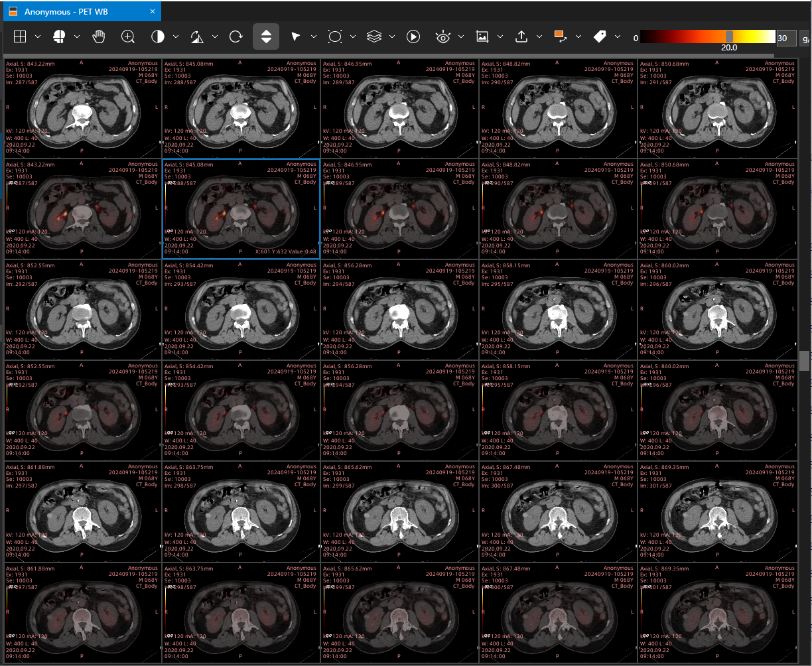
Task: Select the Pan hand tool
Action: (99, 36)
